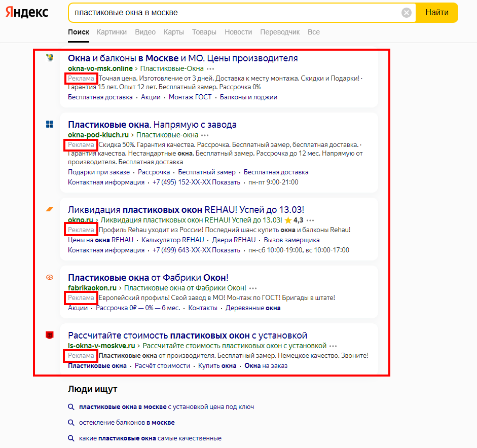Viewport: 477px width, 448px height.
Task: Open the Рассрочка 0₽ — 0% — 6 мес. sitelink
Action: pyautogui.click(x=138, y=308)
